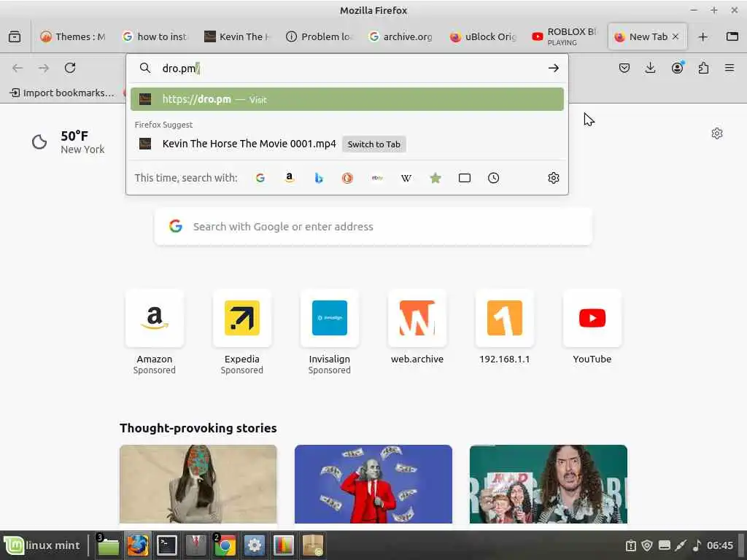Click the Go arrow in address bar

tap(553, 68)
